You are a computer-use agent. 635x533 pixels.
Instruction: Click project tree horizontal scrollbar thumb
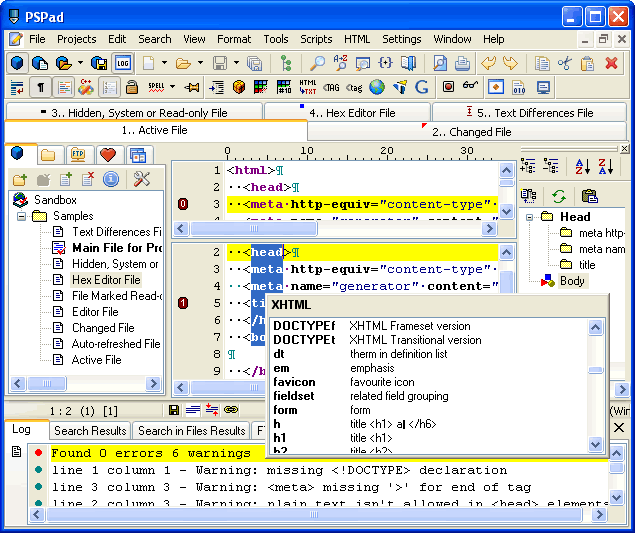(x=47, y=383)
